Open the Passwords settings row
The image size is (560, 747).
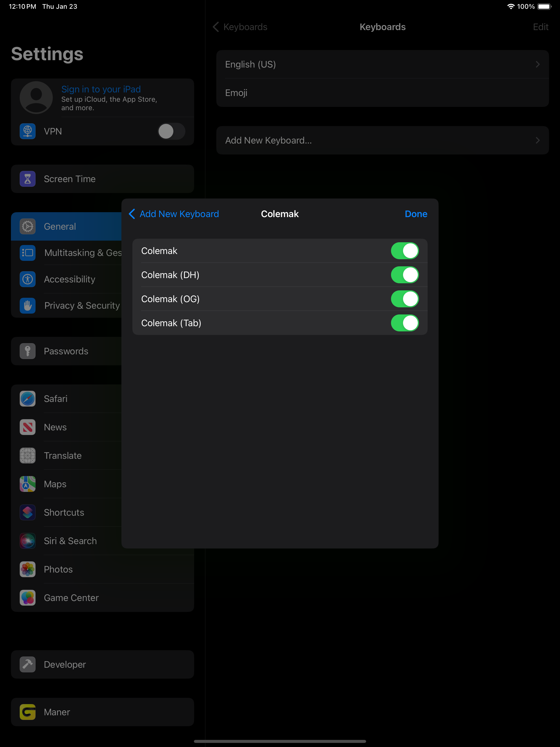(x=66, y=351)
